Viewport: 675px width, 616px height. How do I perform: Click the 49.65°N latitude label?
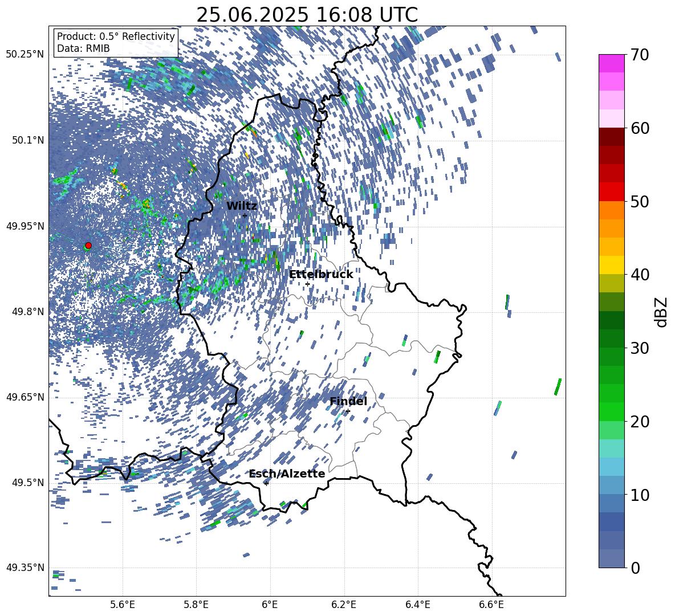coord(25,397)
